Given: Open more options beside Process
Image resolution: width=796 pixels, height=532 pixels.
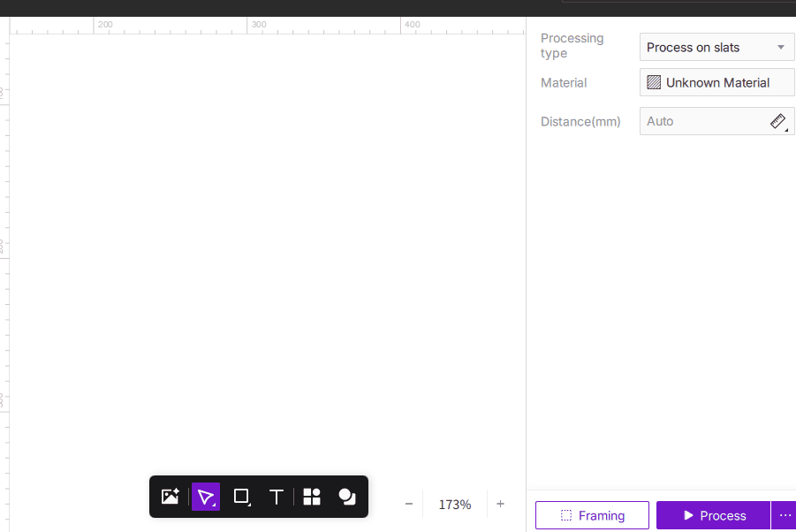Looking at the screenshot, I should 784,515.
